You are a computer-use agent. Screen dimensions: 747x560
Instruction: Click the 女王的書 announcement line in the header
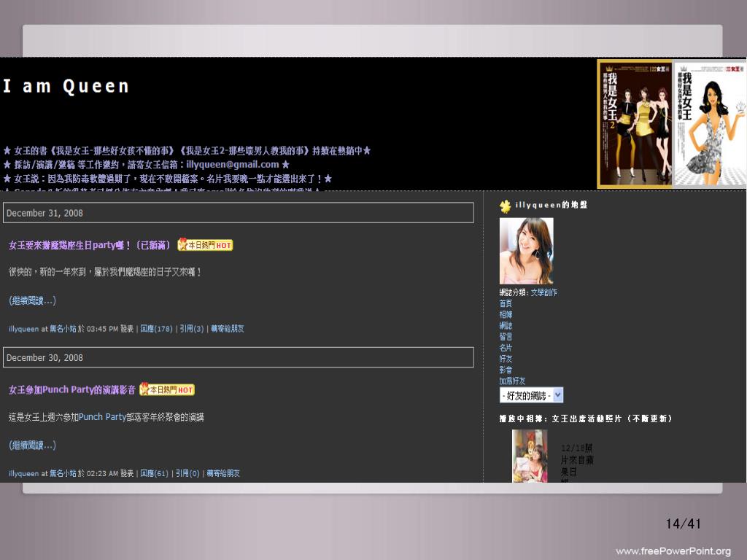pyautogui.click(x=187, y=151)
